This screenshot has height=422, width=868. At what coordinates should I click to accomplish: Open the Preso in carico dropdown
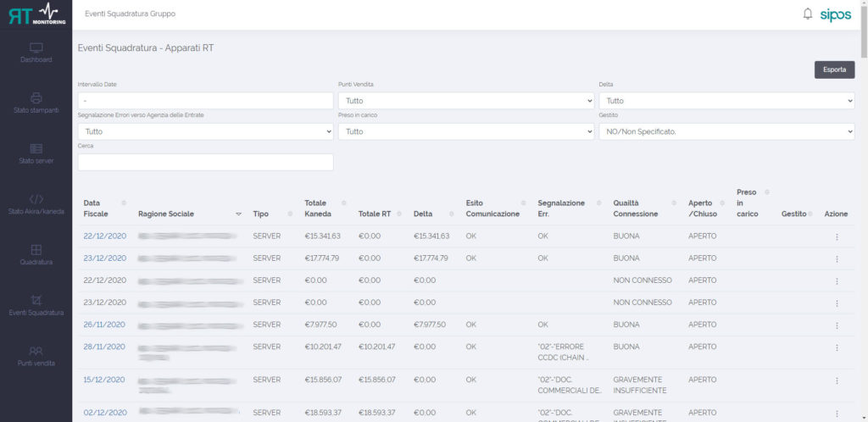[x=465, y=131]
